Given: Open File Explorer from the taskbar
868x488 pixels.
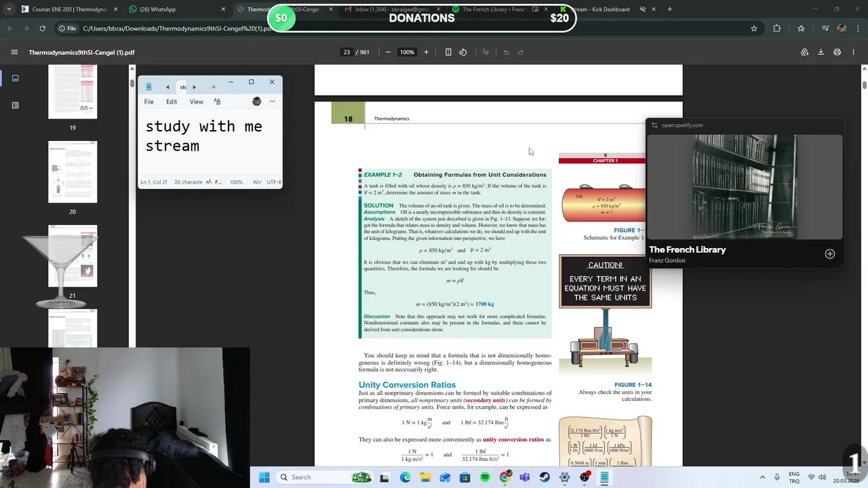Looking at the screenshot, I should coord(425,477).
